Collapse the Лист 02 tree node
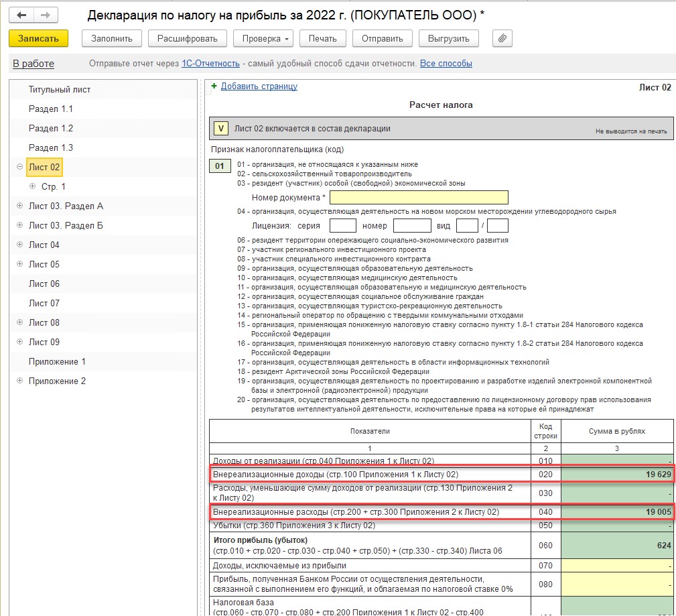 [x=19, y=167]
